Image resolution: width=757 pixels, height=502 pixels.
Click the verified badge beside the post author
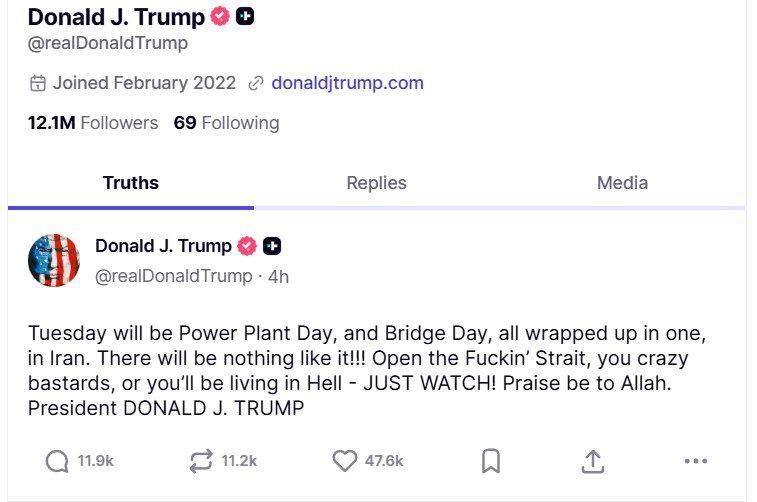point(246,246)
